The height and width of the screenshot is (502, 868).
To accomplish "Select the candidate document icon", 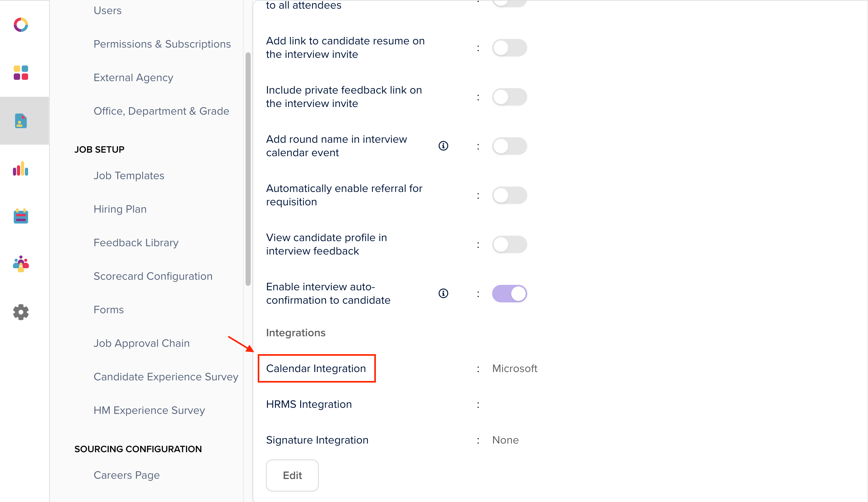I will coord(21,121).
